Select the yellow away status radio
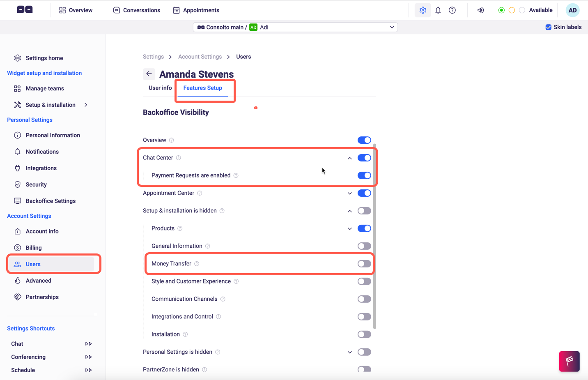 tap(512, 10)
